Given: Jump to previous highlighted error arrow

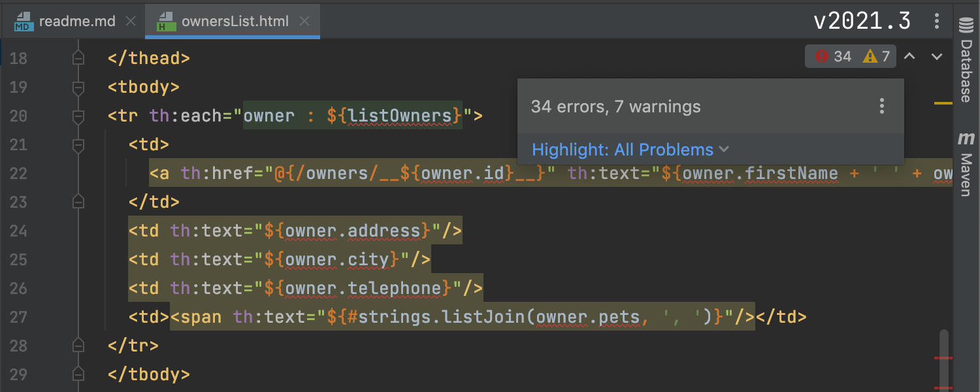Looking at the screenshot, I should (909, 57).
